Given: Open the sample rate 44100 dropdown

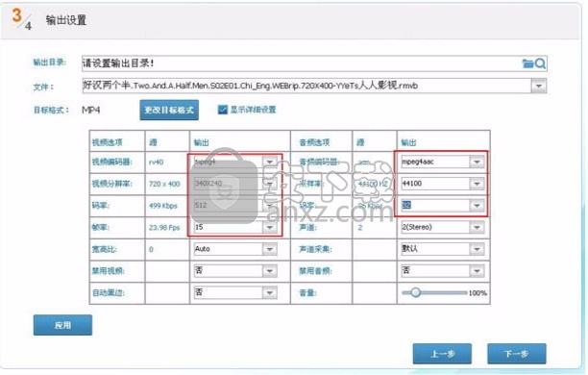Looking at the screenshot, I should tap(477, 184).
